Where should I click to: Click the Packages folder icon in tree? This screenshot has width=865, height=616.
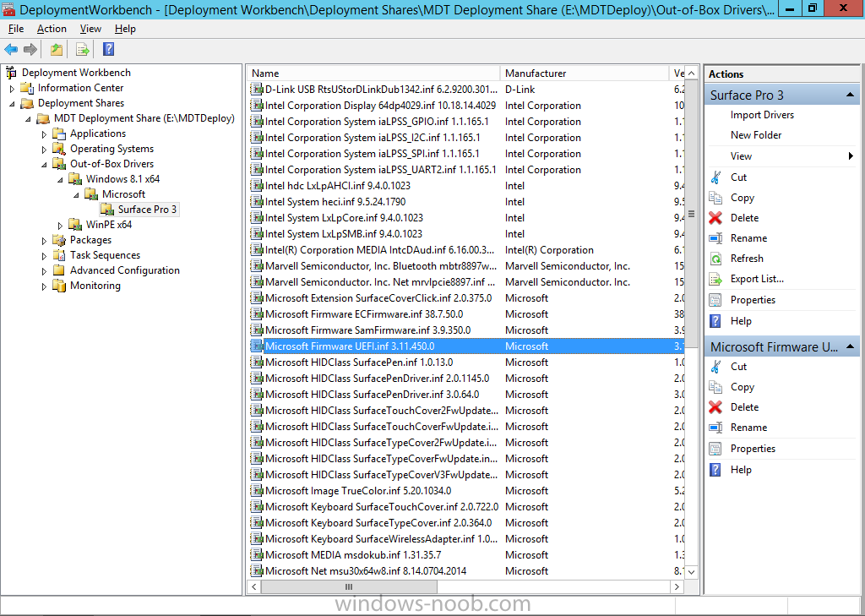tap(59, 240)
